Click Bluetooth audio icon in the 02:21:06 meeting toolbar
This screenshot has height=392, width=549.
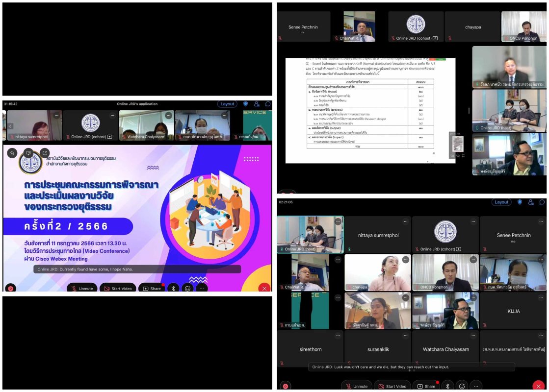tap(447, 386)
